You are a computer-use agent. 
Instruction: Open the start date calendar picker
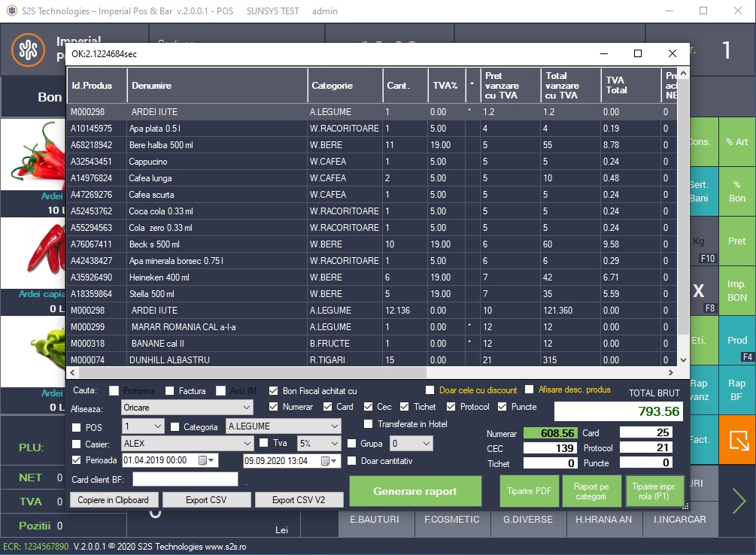coord(202,461)
